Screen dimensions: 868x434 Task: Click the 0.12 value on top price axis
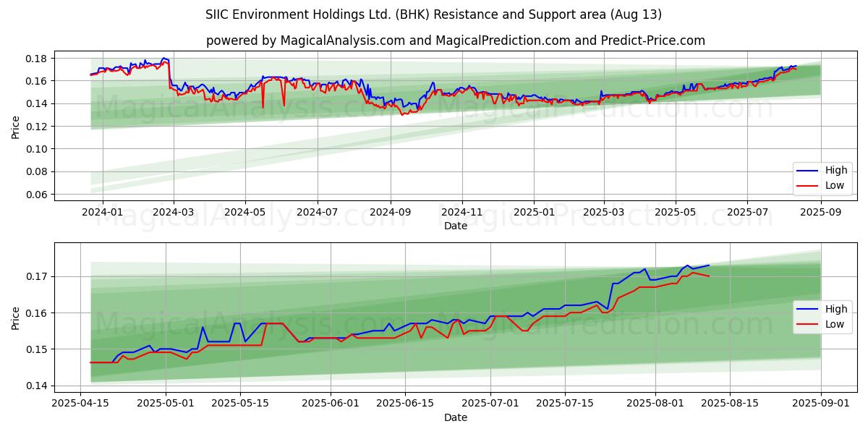(37, 127)
